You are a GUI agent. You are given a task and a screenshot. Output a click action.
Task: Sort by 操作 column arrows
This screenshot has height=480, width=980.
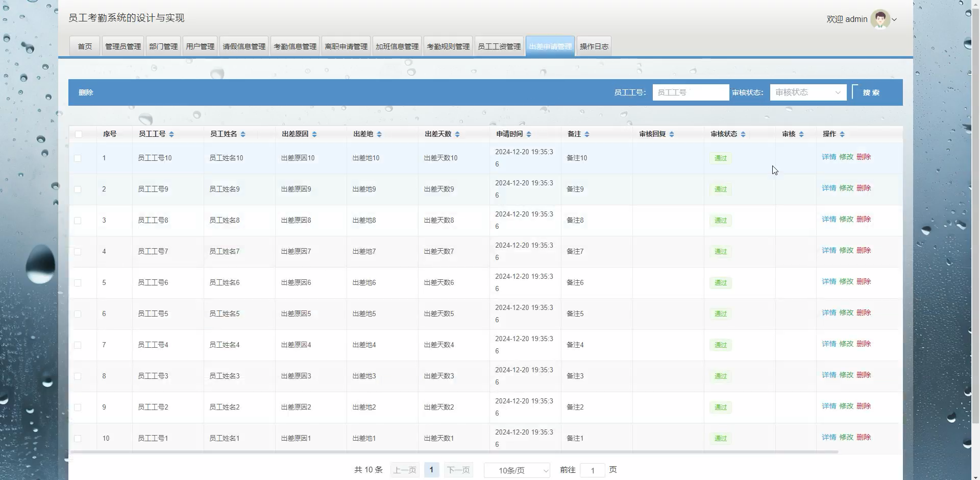(x=842, y=134)
